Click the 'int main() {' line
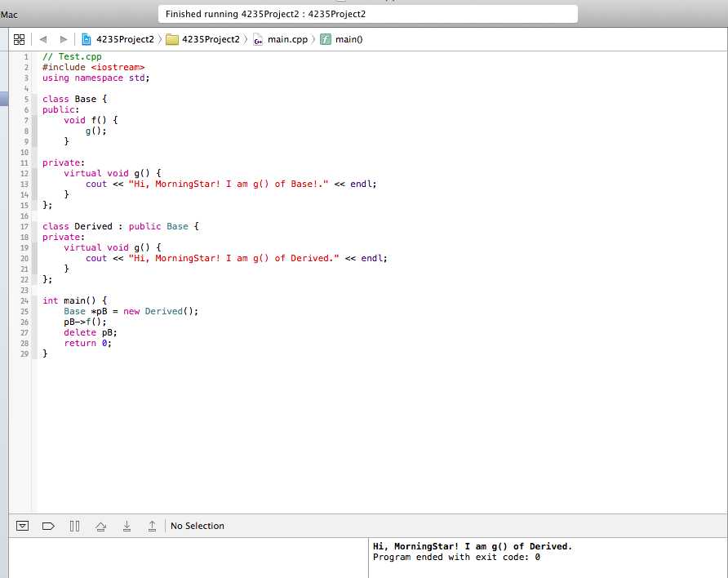 (x=75, y=301)
